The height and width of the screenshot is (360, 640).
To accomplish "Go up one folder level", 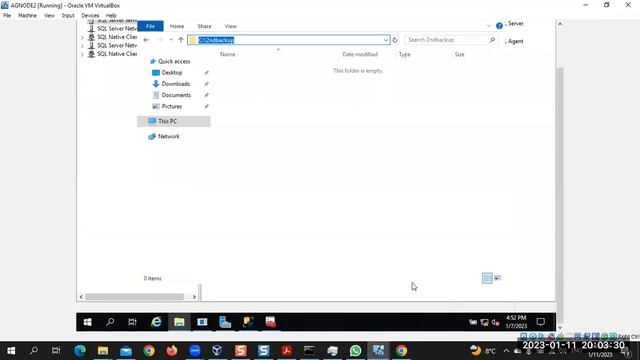I will [x=181, y=40].
